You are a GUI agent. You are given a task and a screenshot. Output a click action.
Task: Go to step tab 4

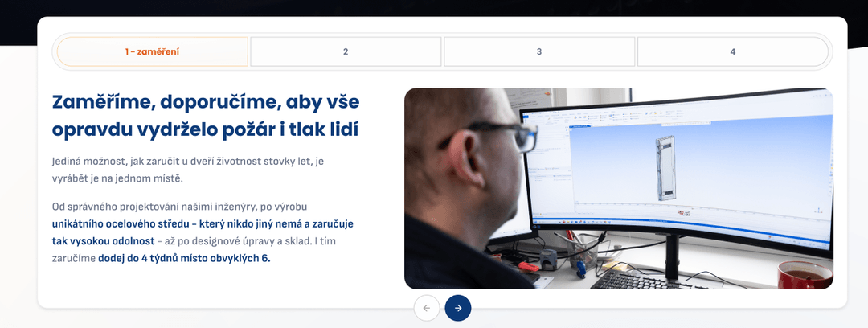tap(732, 51)
